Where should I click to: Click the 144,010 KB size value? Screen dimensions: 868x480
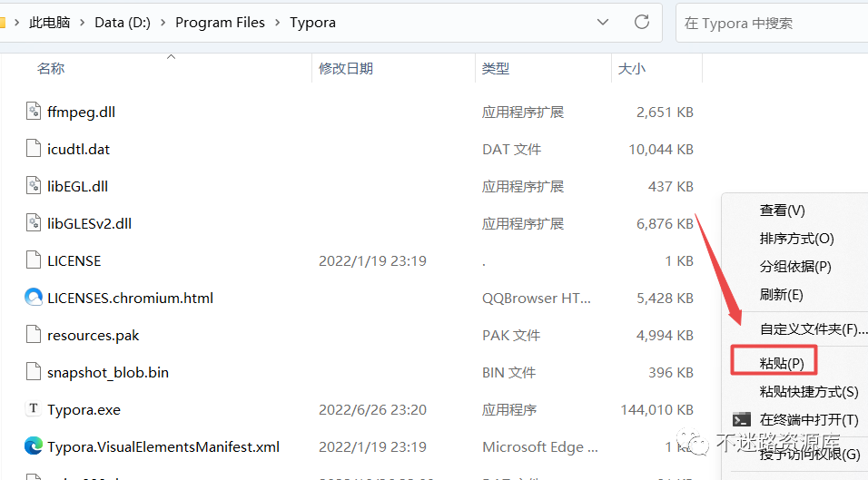coord(657,410)
